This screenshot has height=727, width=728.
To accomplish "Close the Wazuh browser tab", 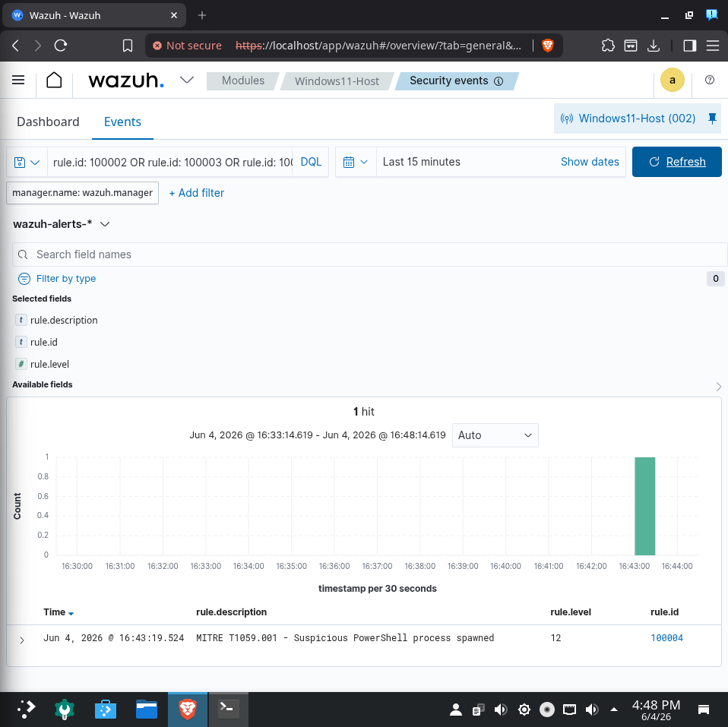I will click(x=174, y=15).
